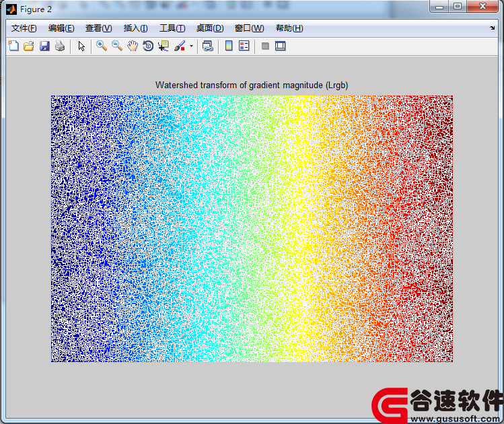Select the Edit Plot arrow tool

click(81, 46)
